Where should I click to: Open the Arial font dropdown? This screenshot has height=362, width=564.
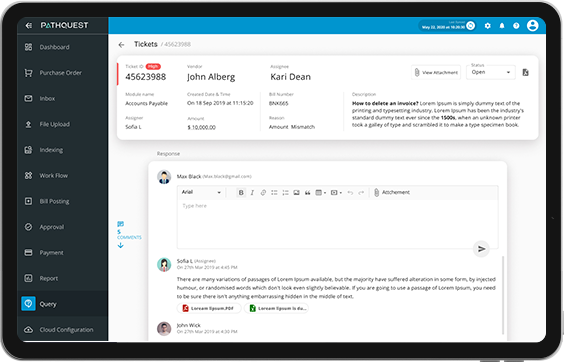[201, 192]
